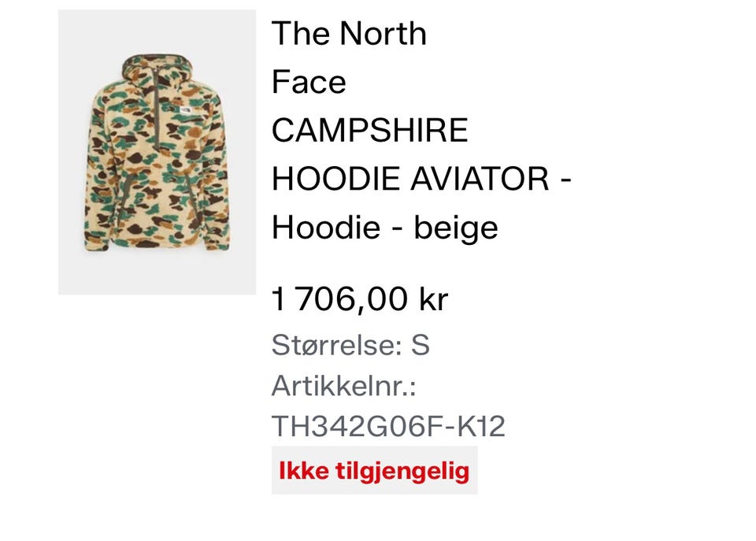Click the chest zipper on the hoodie image

157,105
